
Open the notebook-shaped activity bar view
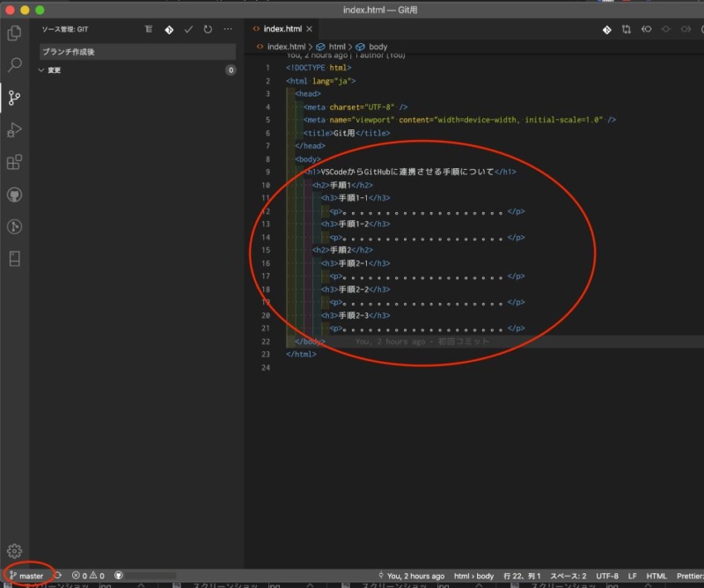pyautogui.click(x=14, y=259)
